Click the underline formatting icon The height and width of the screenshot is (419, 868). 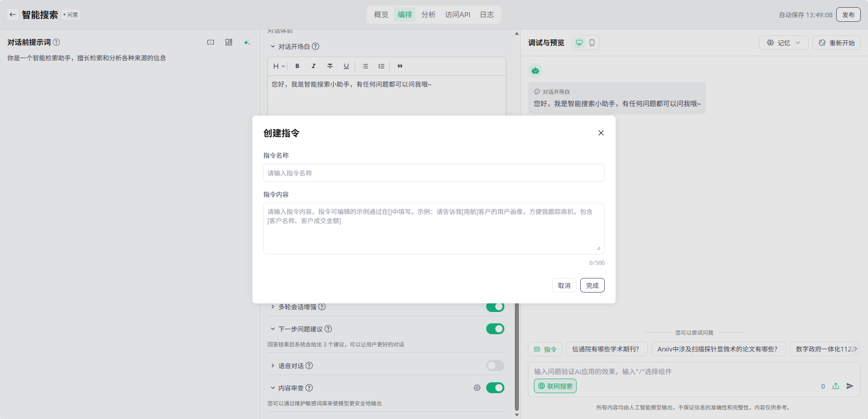point(346,66)
